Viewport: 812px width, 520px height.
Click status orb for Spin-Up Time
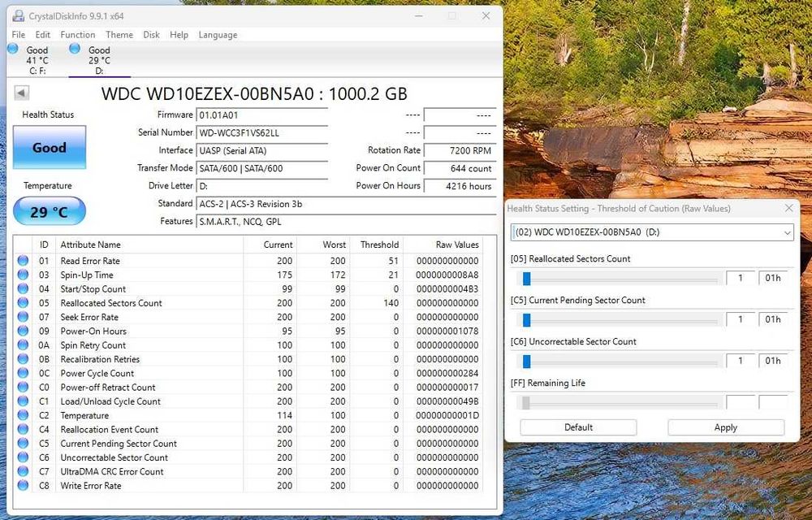[23, 275]
